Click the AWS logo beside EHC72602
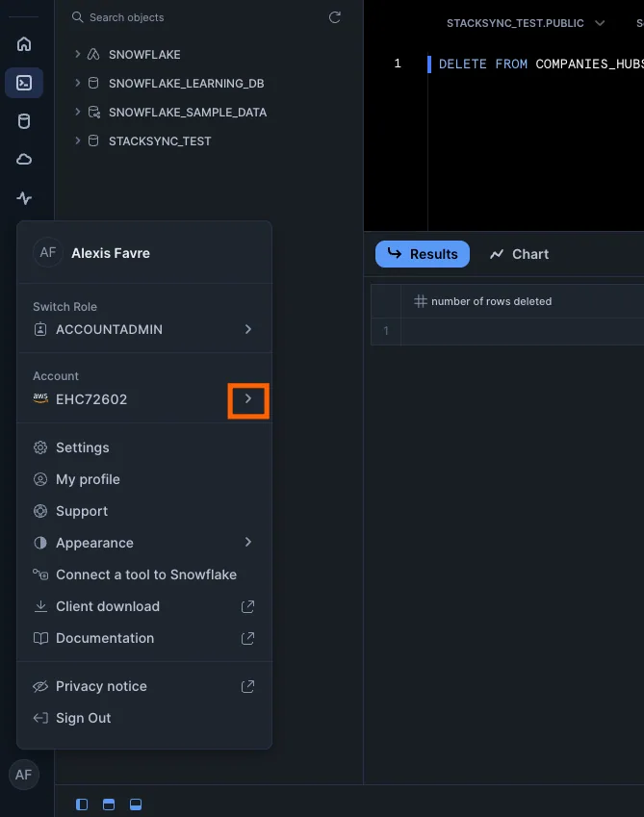Screen dimensions: 644x817 point(40,398)
